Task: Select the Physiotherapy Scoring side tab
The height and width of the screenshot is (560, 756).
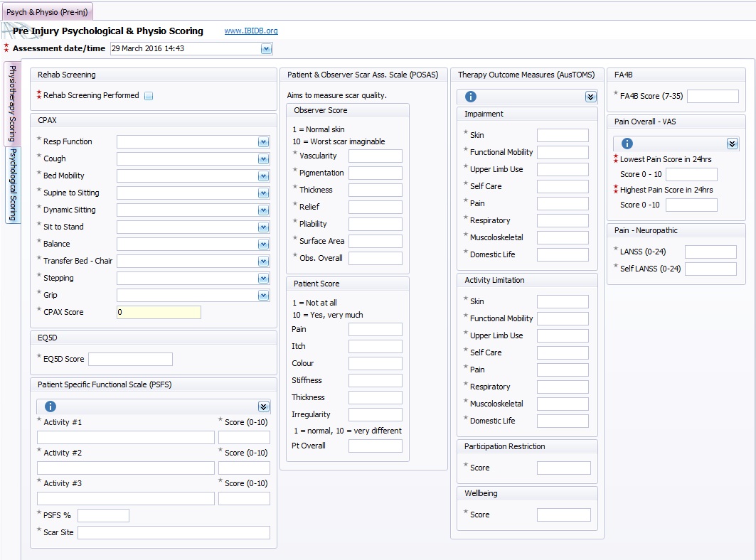Action: [x=13, y=104]
